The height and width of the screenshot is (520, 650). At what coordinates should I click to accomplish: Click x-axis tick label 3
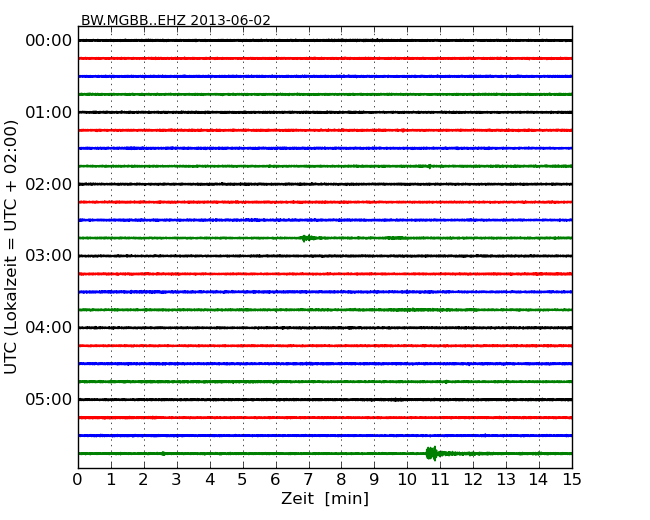[177, 480]
